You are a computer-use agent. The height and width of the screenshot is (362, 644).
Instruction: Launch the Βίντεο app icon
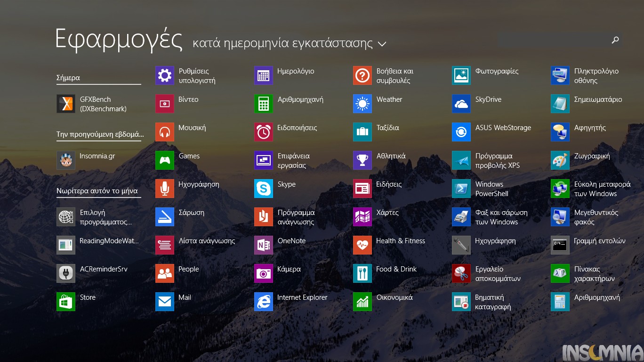pos(165,104)
